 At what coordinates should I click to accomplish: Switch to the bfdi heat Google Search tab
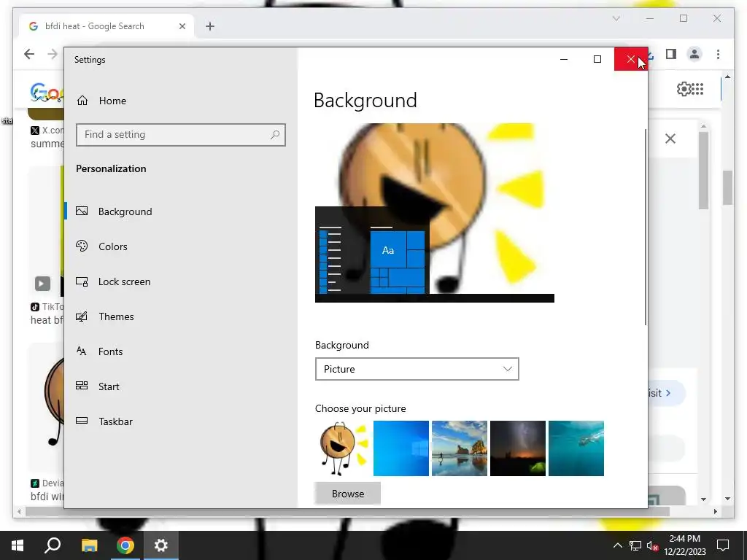[95, 26]
